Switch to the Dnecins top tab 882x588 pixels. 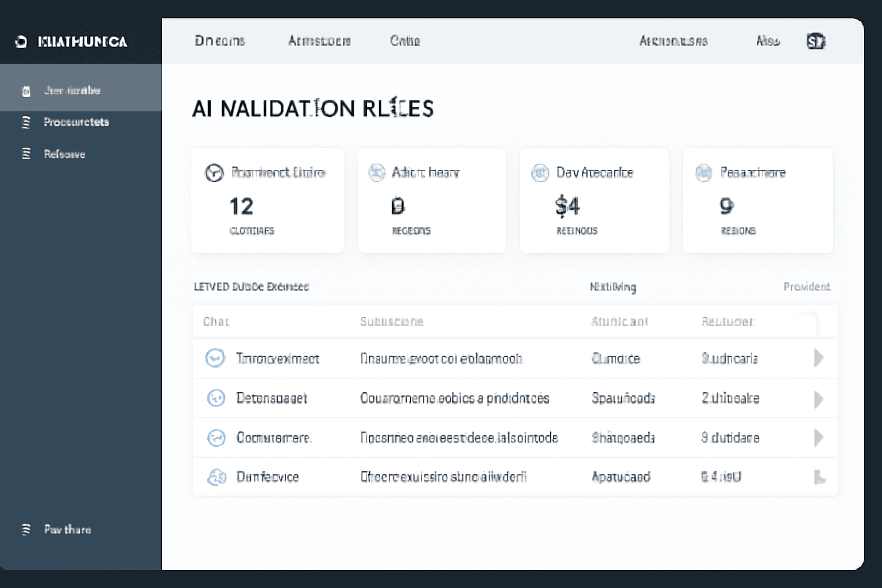click(x=220, y=41)
